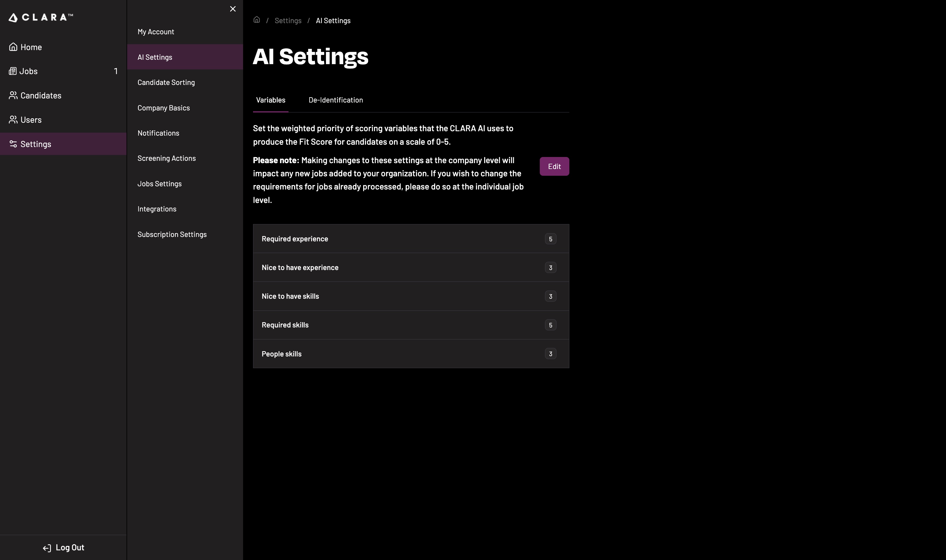Click the Log Out arrow icon
Image resolution: width=946 pixels, height=560 pixels.
click(x=47, y=548)
